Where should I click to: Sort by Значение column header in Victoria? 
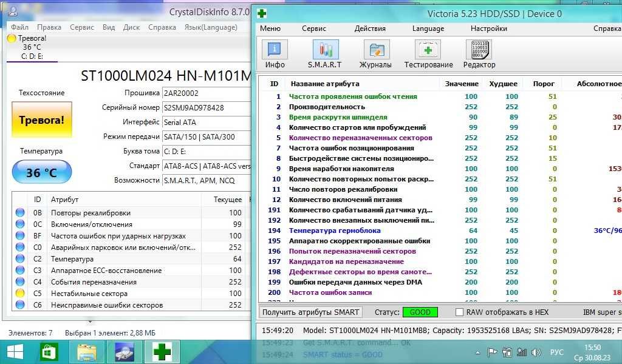coord(462,84)
